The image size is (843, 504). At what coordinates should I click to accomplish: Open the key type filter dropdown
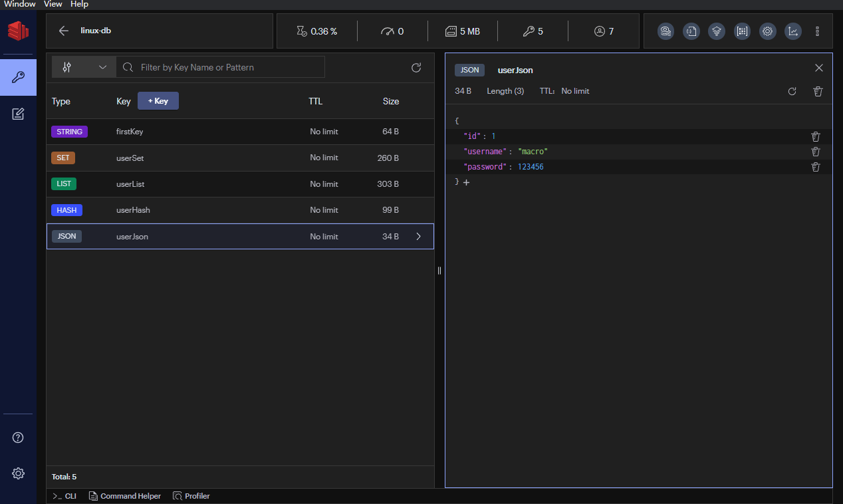84,67
